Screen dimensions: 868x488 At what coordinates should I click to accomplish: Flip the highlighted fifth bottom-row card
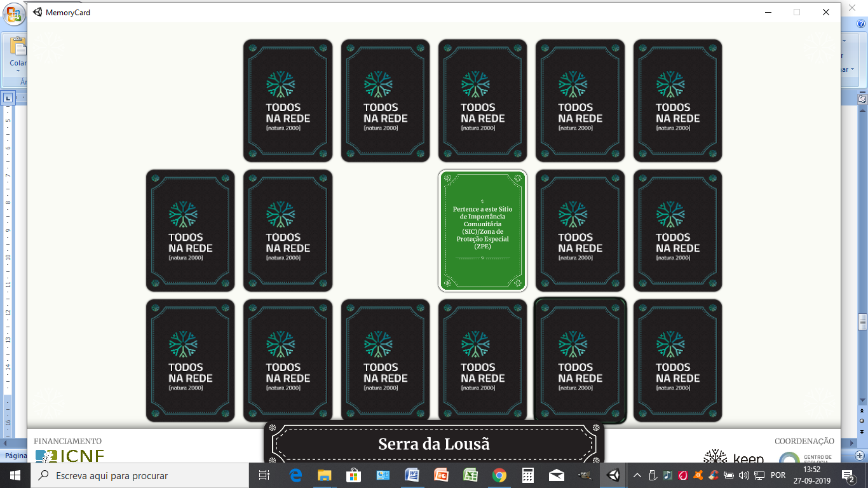[580, 360]
